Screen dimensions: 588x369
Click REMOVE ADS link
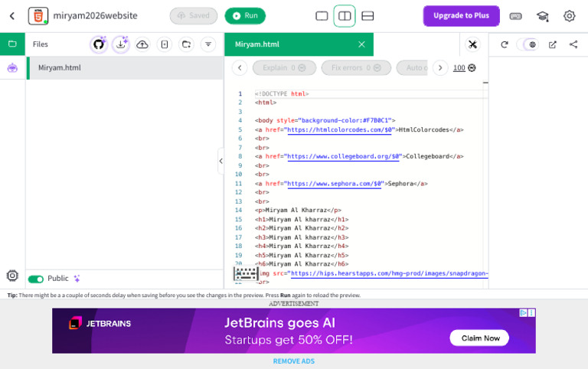(x=294, y=361)
